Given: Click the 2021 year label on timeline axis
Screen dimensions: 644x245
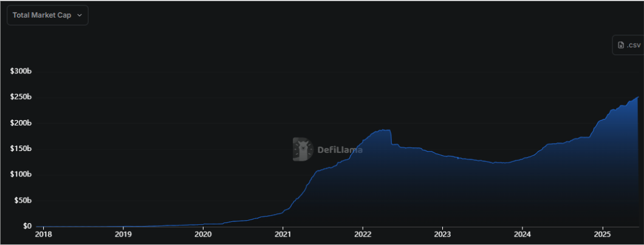Looking at the screenshot, I should (x=283, y=234).
